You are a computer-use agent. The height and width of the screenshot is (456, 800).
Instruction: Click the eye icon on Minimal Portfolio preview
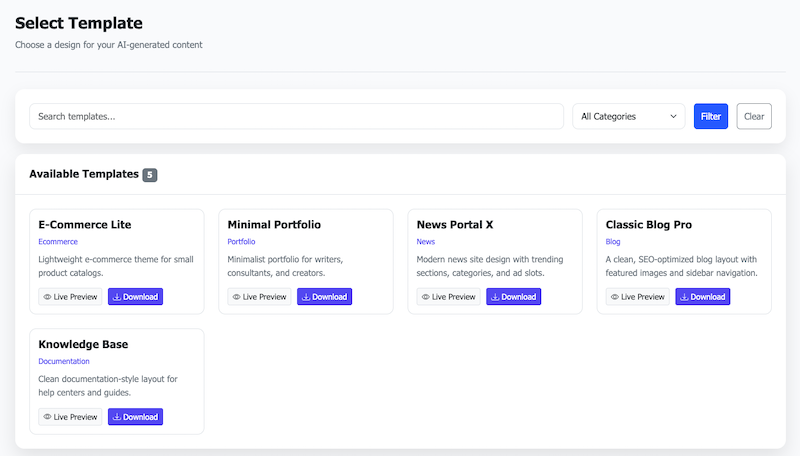pos(236,297)
